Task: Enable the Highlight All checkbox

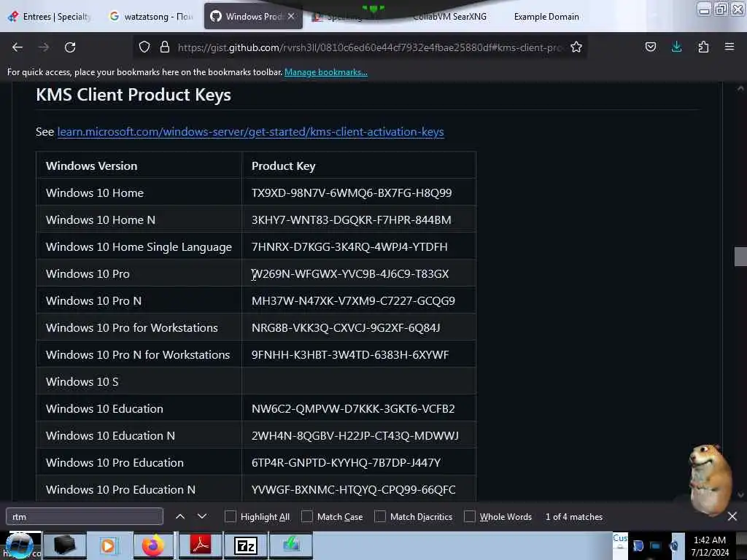Action: coord(230,516)
